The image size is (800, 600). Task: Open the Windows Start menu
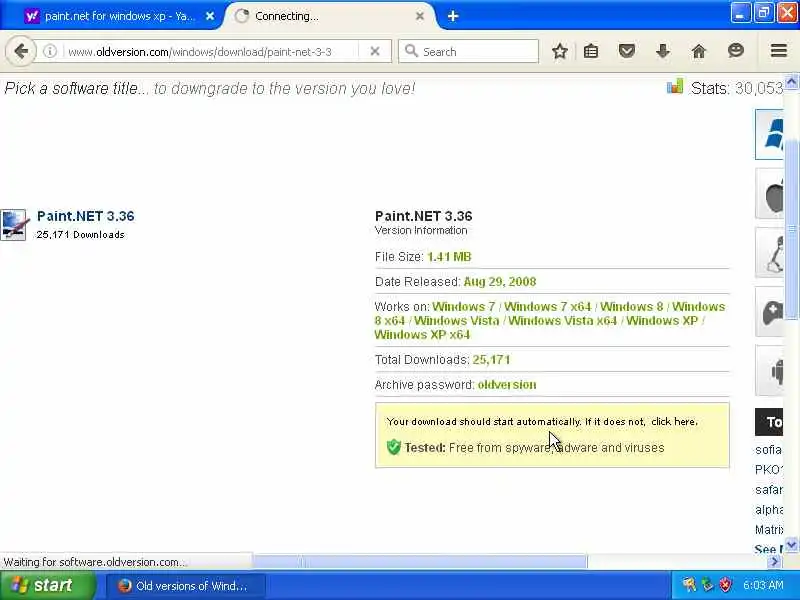coord(47,585)
